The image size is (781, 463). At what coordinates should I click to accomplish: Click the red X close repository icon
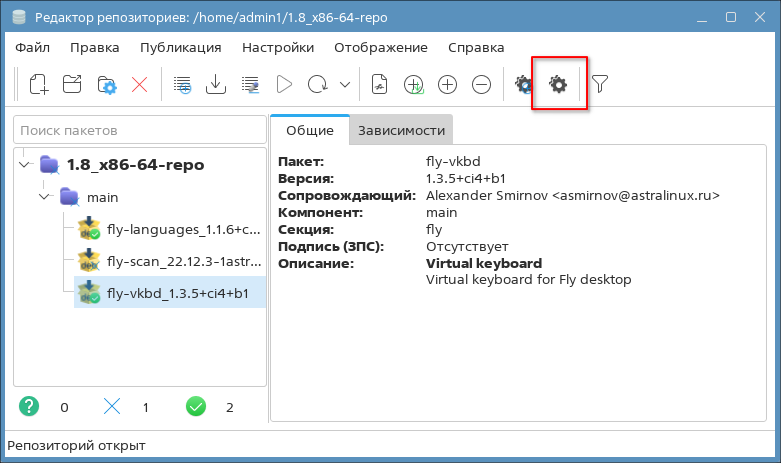140,85
